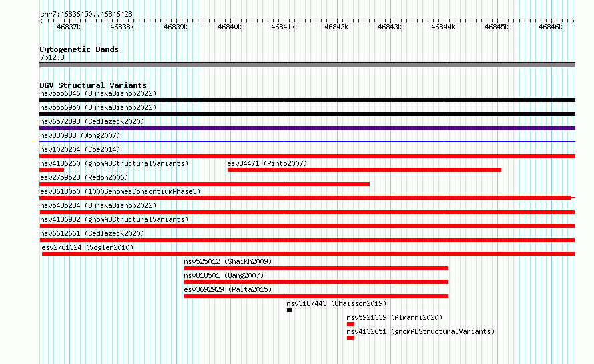594x364 pixels.
Task: Click the chr7:46836450..46846428 coordinate label
Action: [86, 14]
